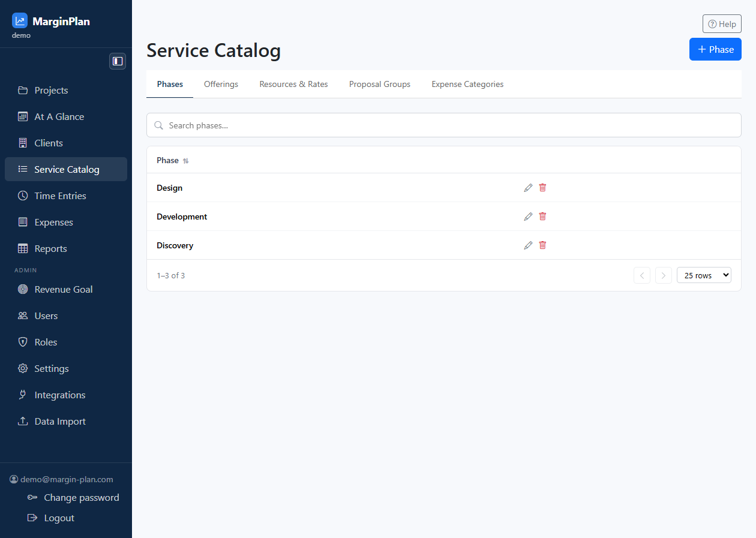Edit the Design phase with pencil icon
The width and height of the screenshot is (756, 538).
tap(528, 188)
